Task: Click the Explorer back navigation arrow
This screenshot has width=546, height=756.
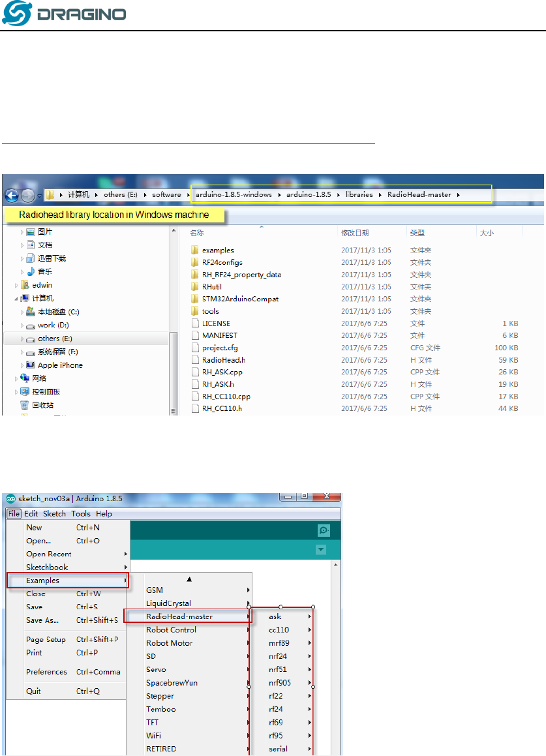Action: pos(12,195)
